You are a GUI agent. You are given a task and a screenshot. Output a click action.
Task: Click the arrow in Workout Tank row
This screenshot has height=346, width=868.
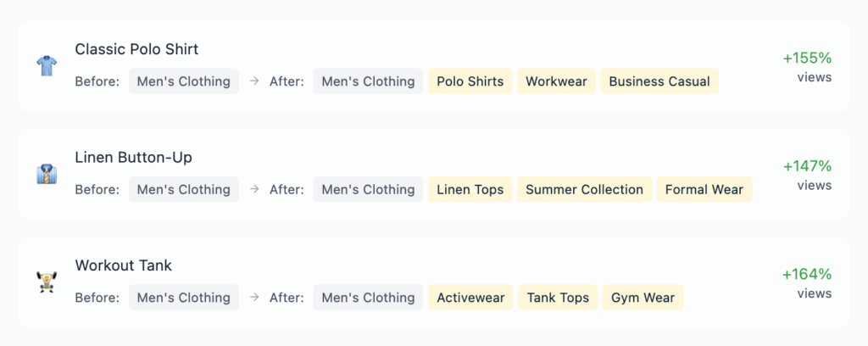(254, 297)
